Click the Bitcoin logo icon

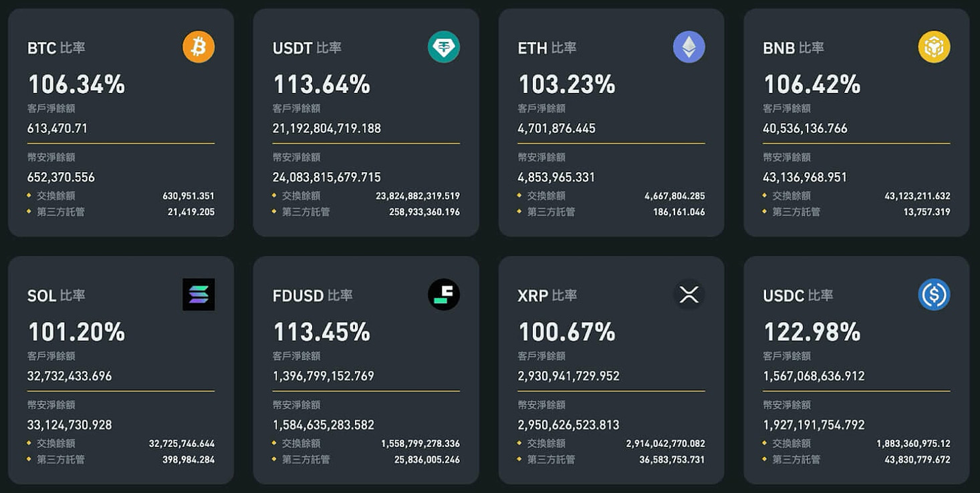coord(198,46)
